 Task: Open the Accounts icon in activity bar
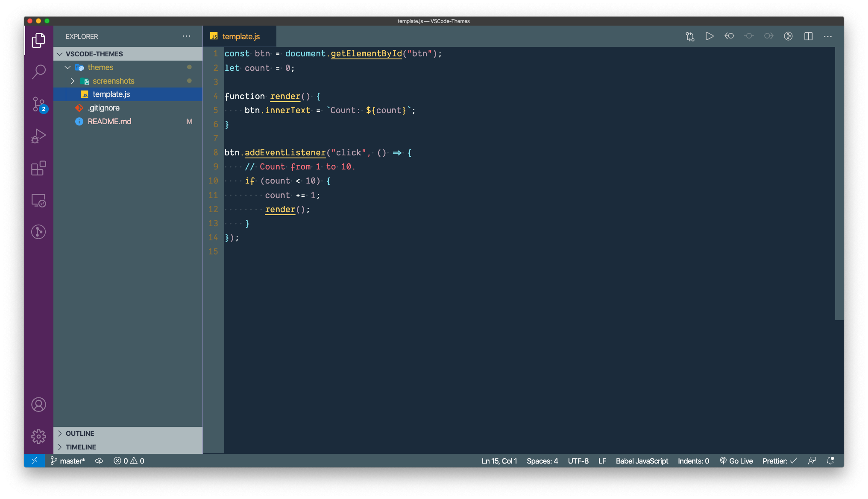[x=38, y=404]
